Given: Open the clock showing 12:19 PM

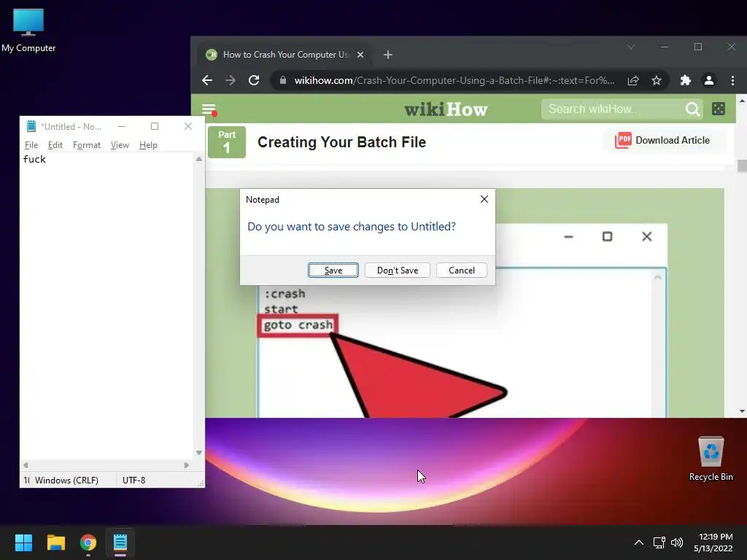Looking at the screenshot, I should pyautogui.click(x=713, y=542).
